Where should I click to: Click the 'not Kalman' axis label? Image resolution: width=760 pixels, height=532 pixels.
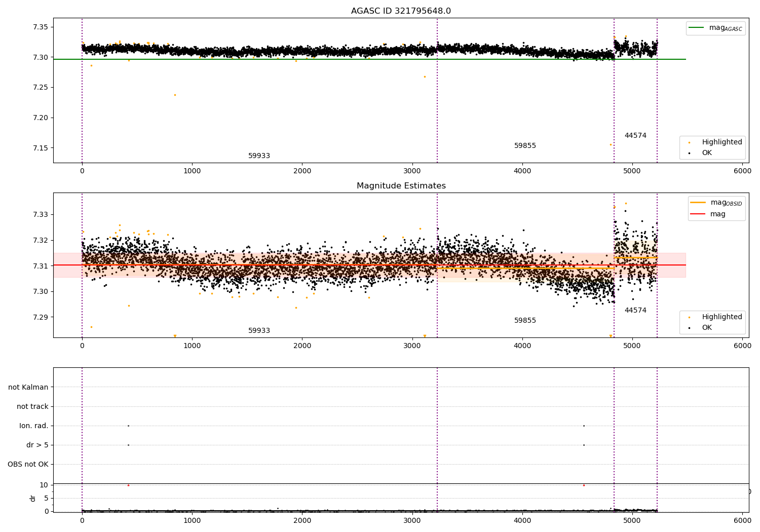[x=28, y=387]
